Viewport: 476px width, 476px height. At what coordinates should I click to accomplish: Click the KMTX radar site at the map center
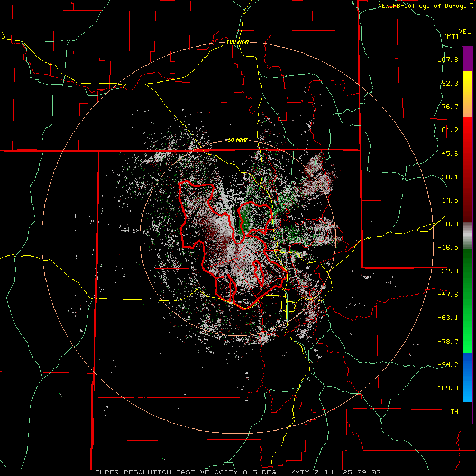pyautogui.click(x=237, y=237)
